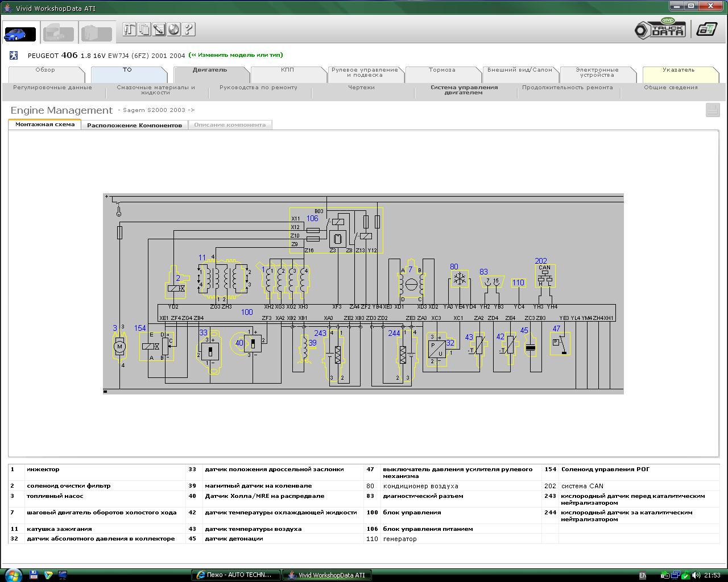Click the language indicator in the taskbar
This screenshot has width=728, height=582.
tap(642, 576)
